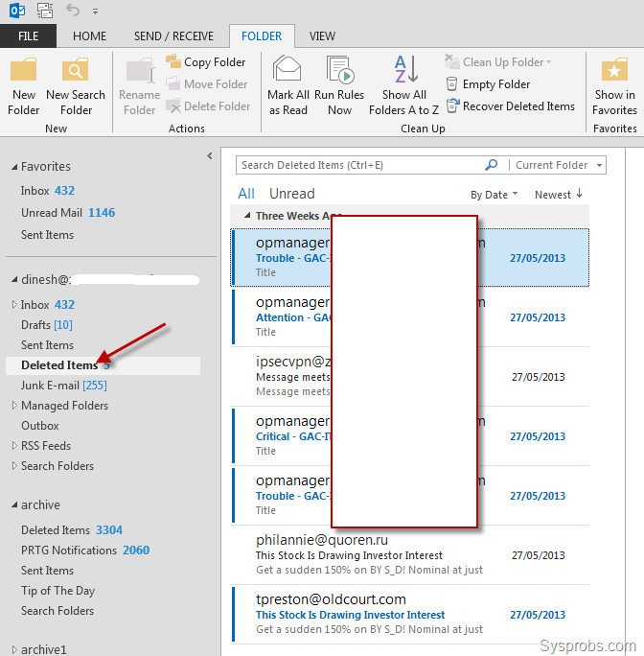Collapse the Three Weeks Ago group
The image size is (644, 656).
click(248, 216)
